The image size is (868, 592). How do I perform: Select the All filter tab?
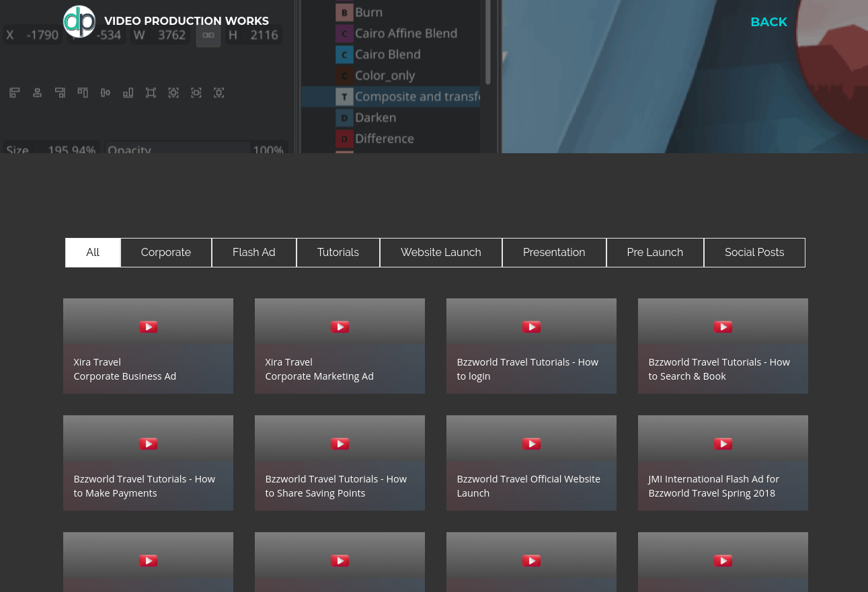coord(93,253)
